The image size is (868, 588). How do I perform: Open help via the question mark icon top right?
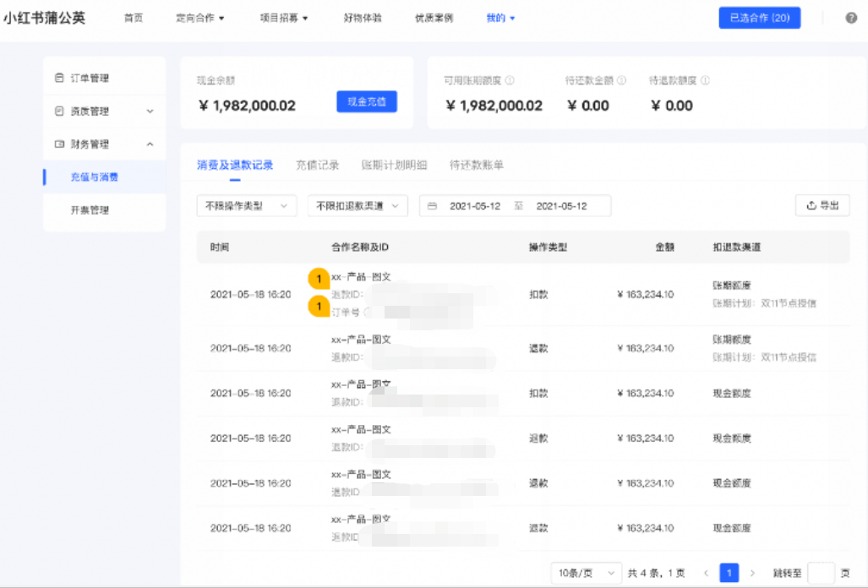click(852, 19)
